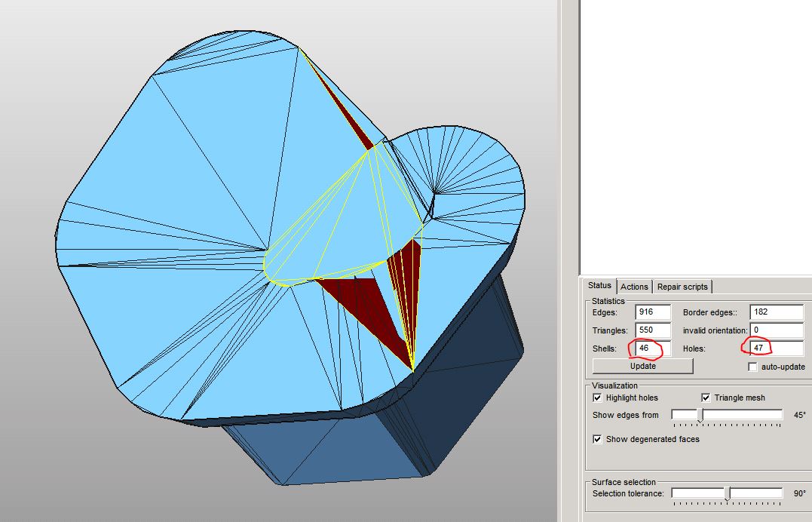Click the Triangles count field
Viewport: 812px width, 522px height.
tap(652, 330)
